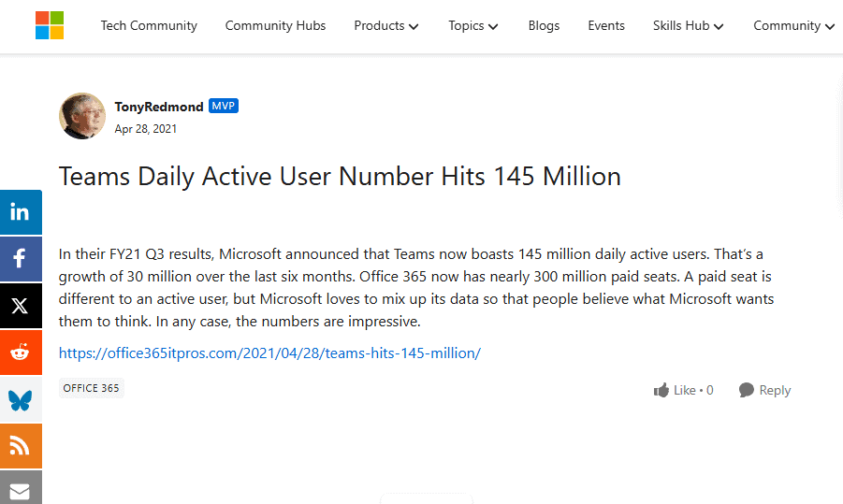Open Community Hubs page
Screen dimensions: 843x504
coord(275,26)
